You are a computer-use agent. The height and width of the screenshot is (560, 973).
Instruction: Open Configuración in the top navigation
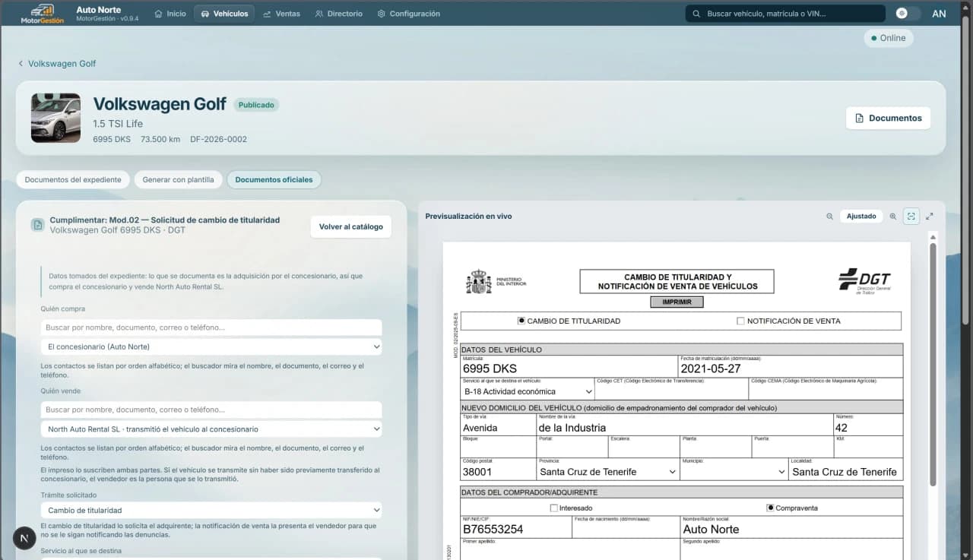[409, 14]
